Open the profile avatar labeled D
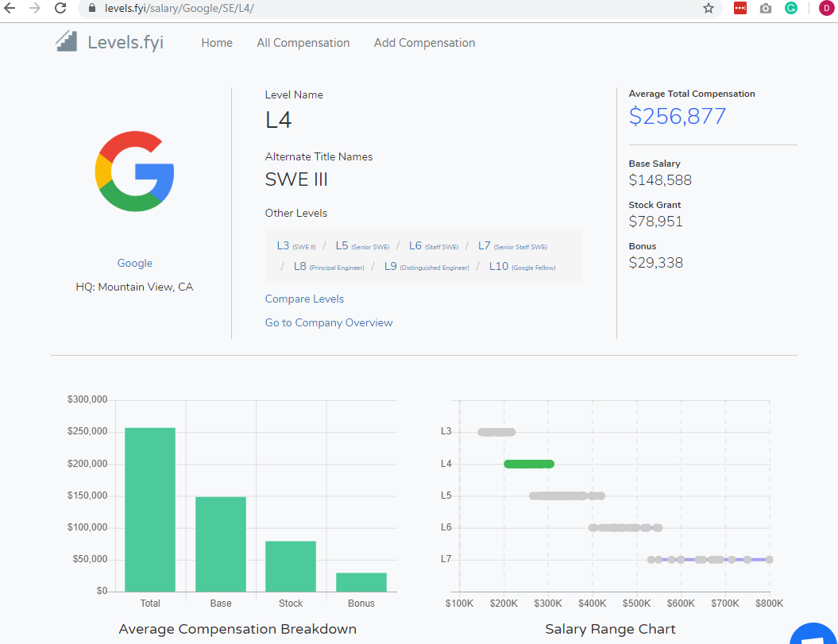The width and height of the screenshot is (838, 644). click(x=826, y=8)
